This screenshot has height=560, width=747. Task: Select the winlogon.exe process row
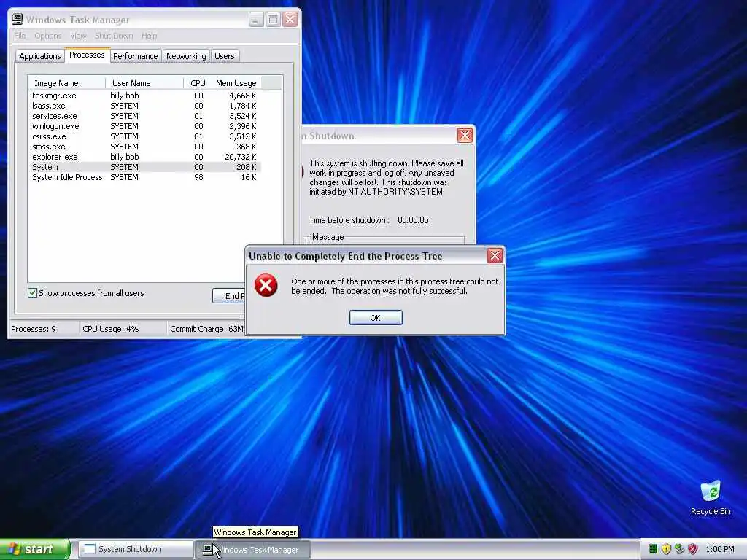coord(144,126)
